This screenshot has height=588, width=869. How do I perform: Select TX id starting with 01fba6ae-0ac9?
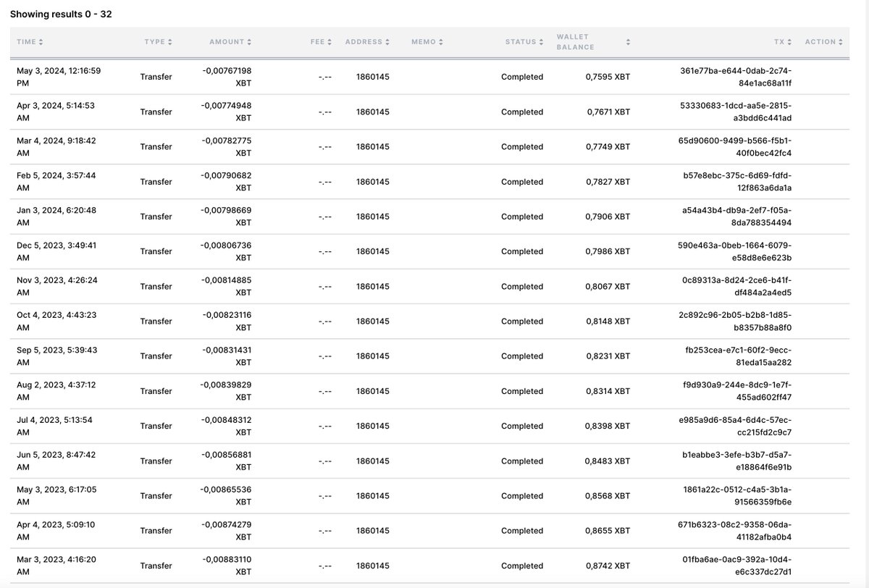tap(737, 566)
